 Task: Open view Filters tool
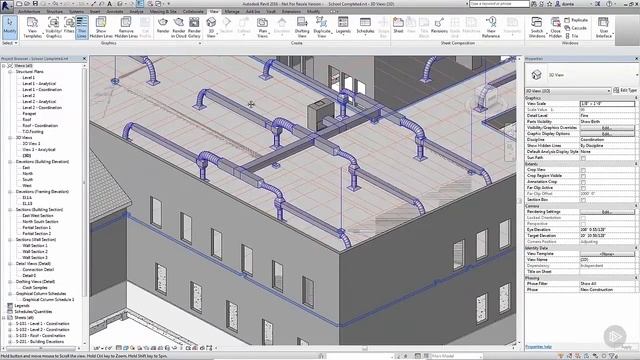tap(69, 25)
